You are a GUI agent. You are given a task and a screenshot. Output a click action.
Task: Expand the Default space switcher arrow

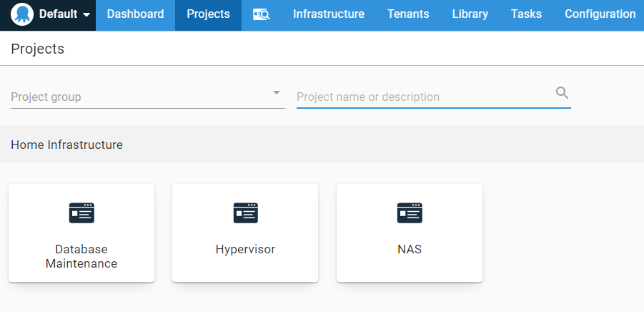86,15
